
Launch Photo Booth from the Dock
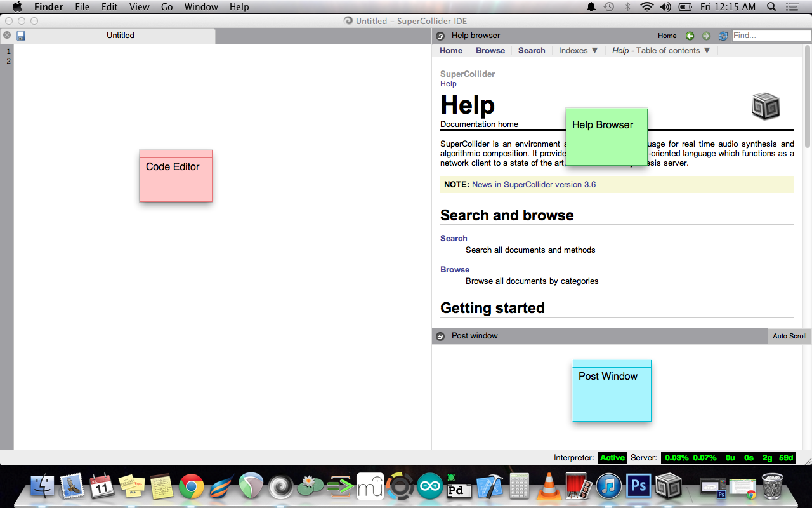(579, 486)
